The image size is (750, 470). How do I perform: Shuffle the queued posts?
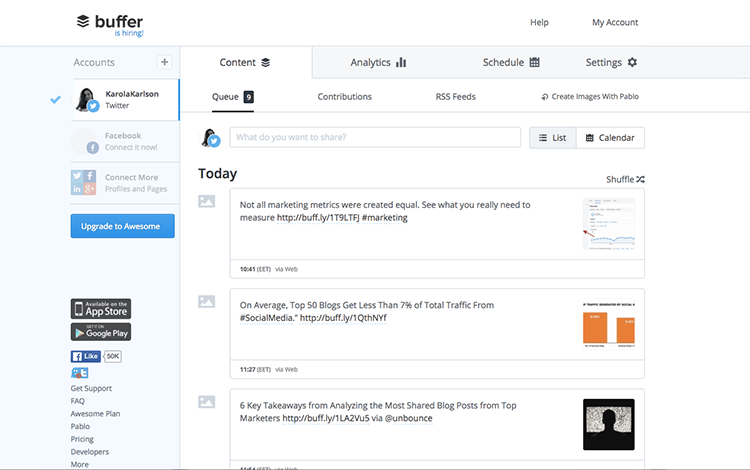point(625,180)
